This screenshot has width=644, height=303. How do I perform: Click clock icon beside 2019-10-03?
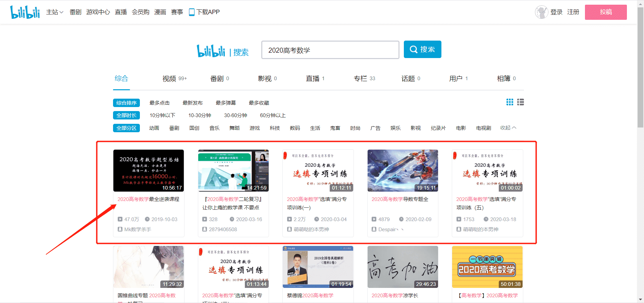pos(147,219)
